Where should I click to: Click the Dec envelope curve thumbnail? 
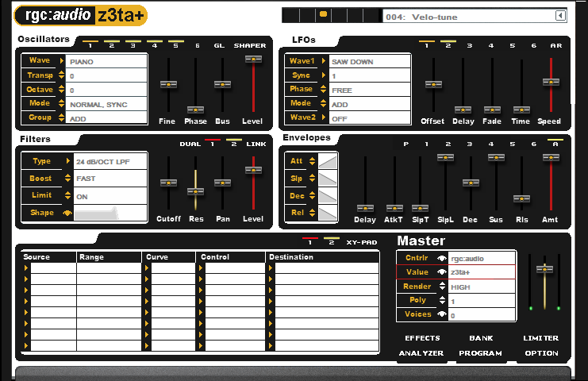328,196
